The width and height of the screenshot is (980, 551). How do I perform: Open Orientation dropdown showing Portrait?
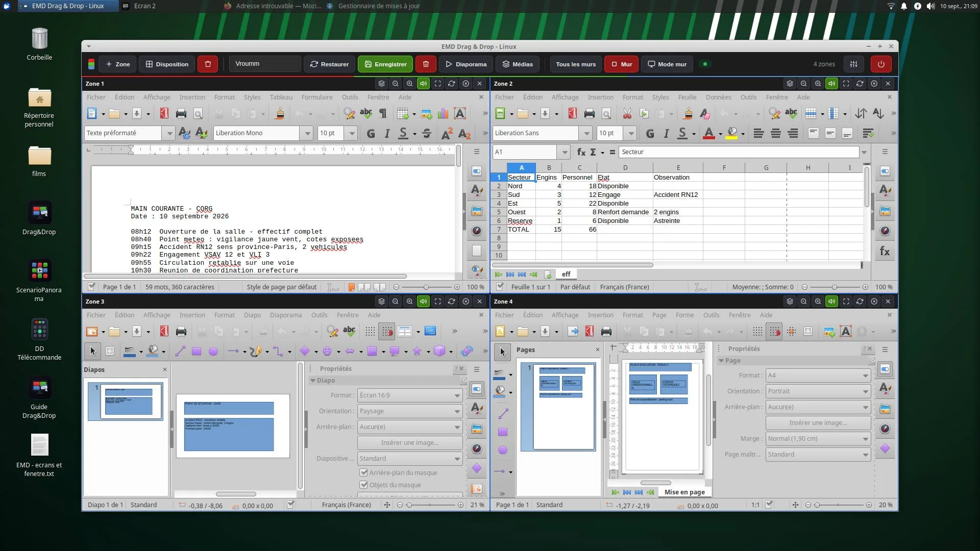[818, 391]
